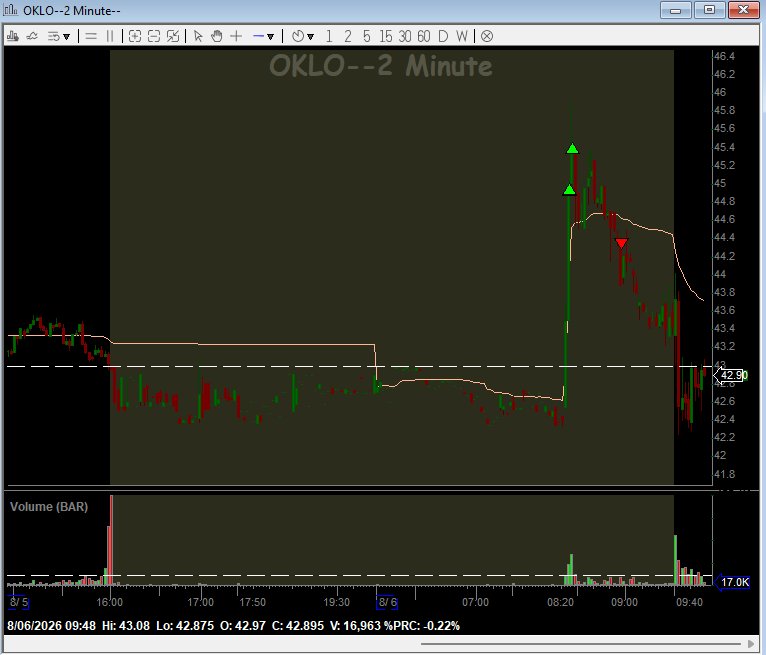Viewport: 766px width, 655px height.
Task: Click the upper green buy triangle marker
Action: click(573, 148)
